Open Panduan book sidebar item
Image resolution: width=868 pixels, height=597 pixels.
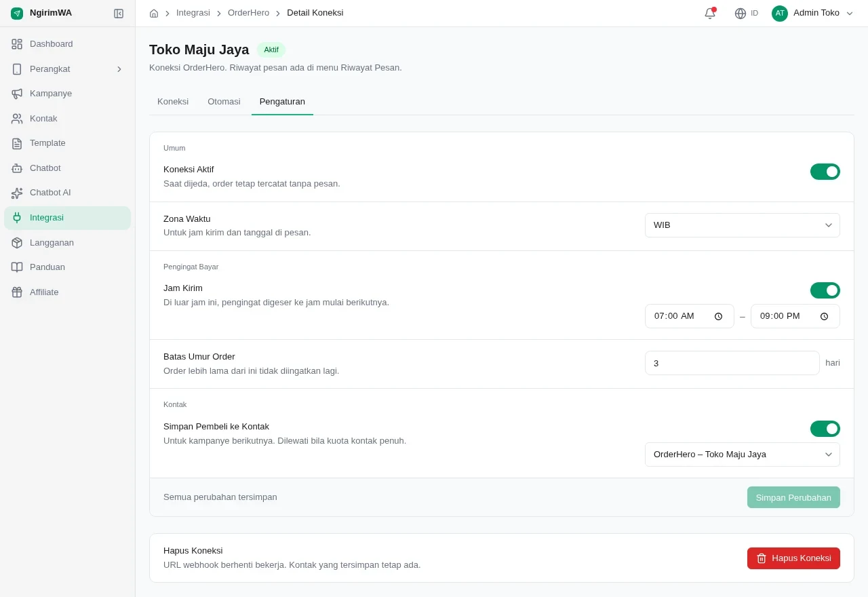click(x=67, y=267)
